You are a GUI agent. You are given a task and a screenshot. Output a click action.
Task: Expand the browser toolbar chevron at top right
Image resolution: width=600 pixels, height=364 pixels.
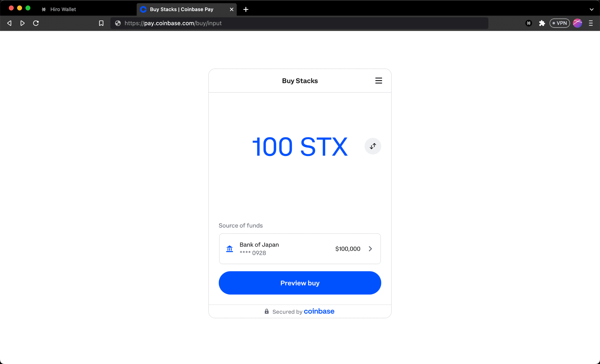point(592,9)
